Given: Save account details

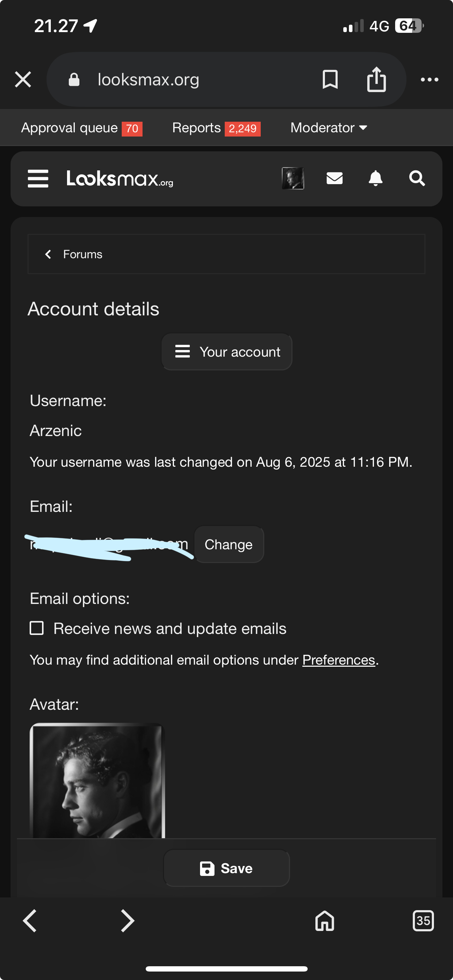Looking at the screenshot, I should point(226,868).
